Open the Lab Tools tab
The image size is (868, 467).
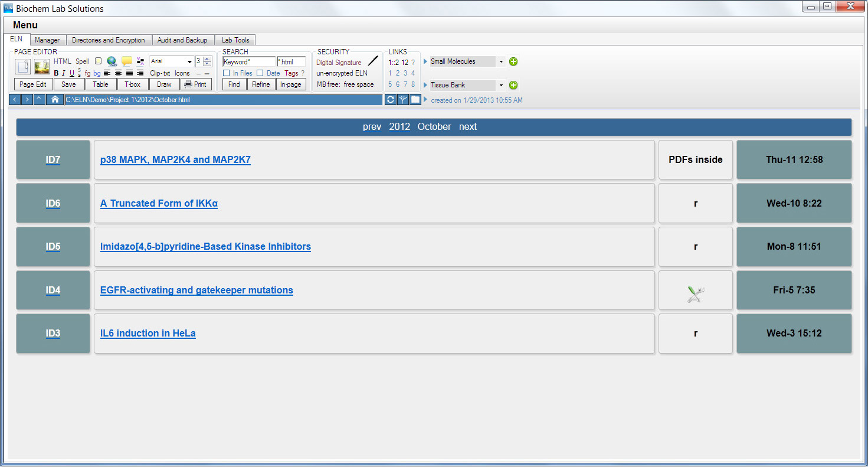point(235,40)
